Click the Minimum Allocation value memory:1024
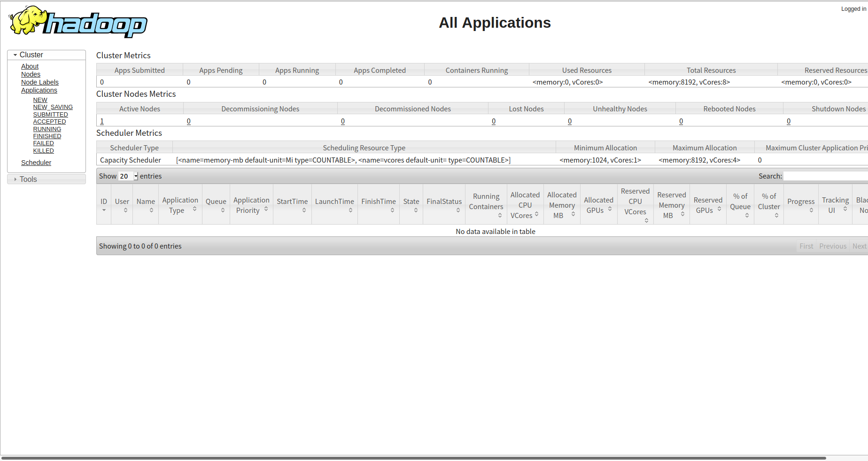 600,160
